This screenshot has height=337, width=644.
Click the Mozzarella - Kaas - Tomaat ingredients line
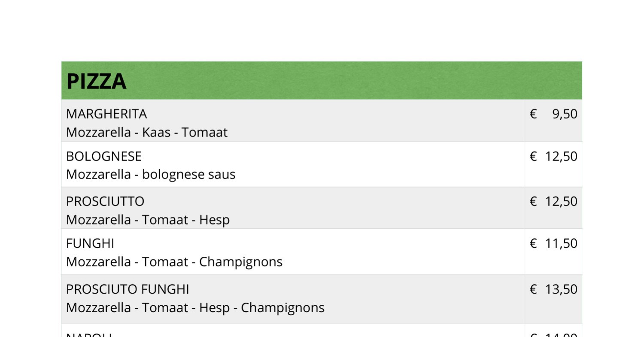pos(146,132)
